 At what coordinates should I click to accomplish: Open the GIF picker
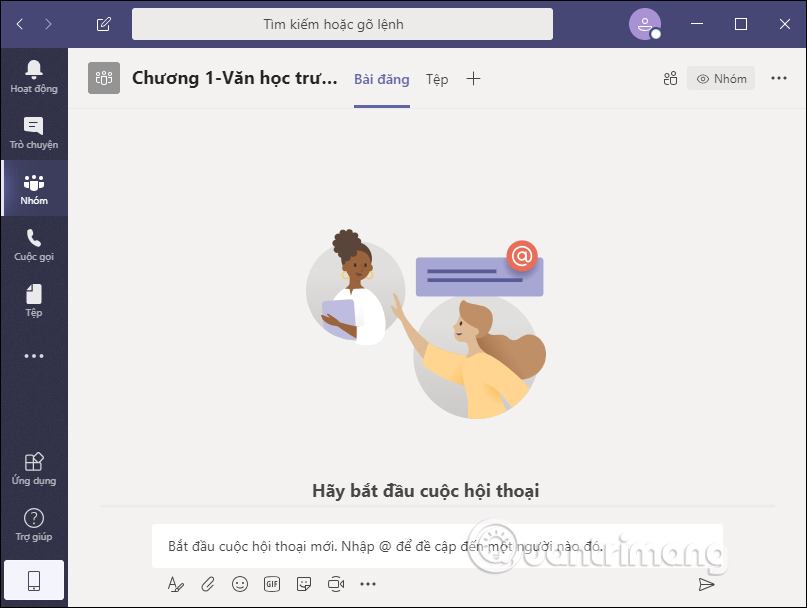coord(272,584)
